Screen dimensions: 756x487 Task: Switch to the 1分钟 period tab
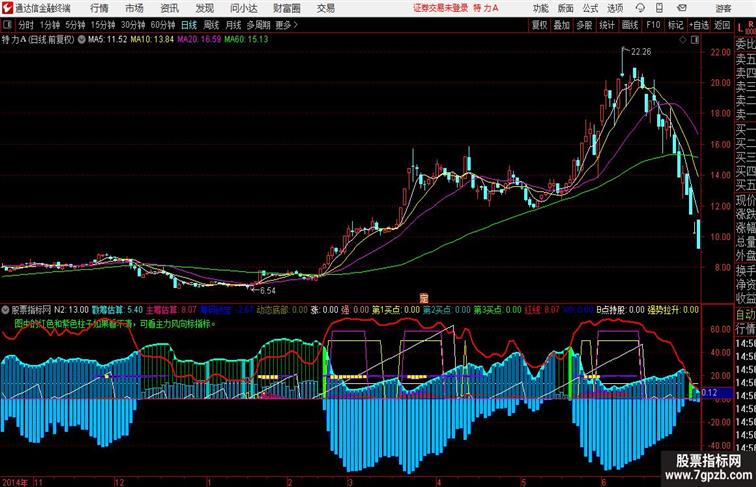tap(49, 25)
